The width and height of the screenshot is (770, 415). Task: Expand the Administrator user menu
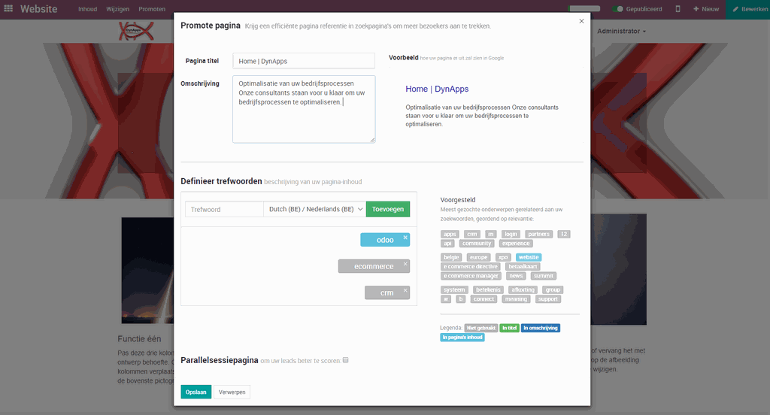(621, 31)
